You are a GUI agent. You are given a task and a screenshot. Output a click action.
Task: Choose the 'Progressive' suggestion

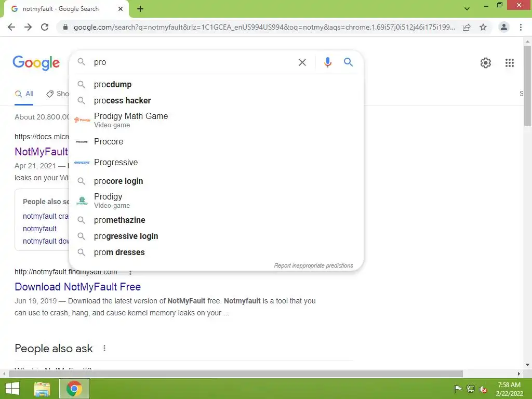pos(216,163)
